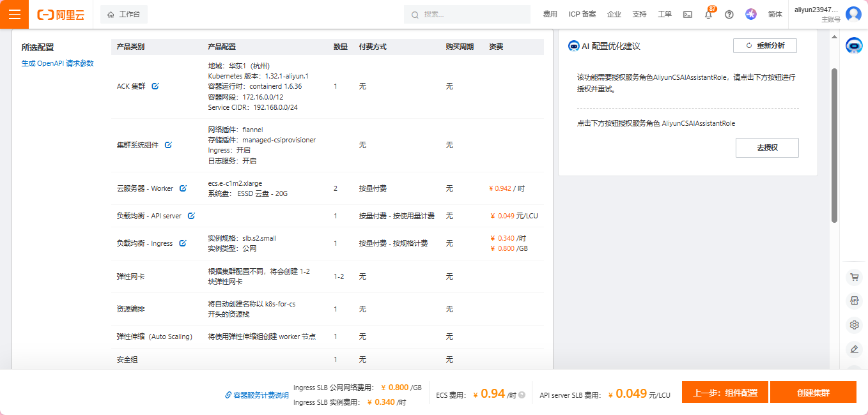Click the info icon beside ECS 费用
This screenshot has height=415, width=868.
pos(522,395)
